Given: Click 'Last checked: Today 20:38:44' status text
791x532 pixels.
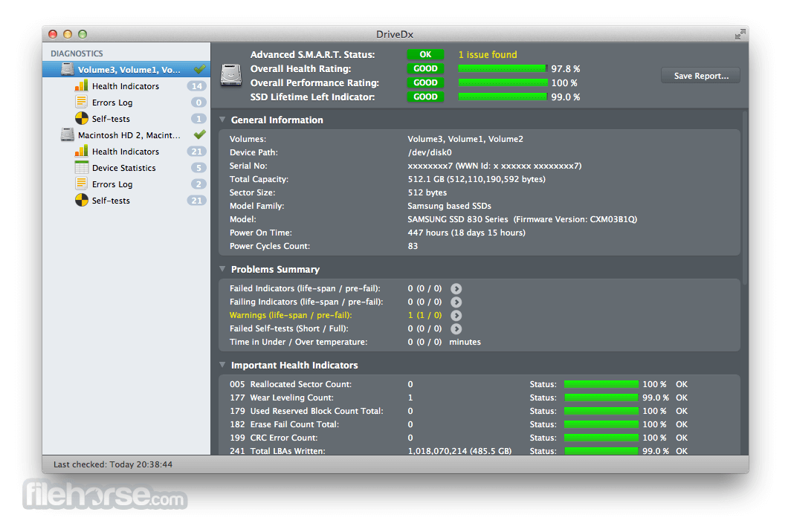Looking at the screenshot, I should coord(113,464).
